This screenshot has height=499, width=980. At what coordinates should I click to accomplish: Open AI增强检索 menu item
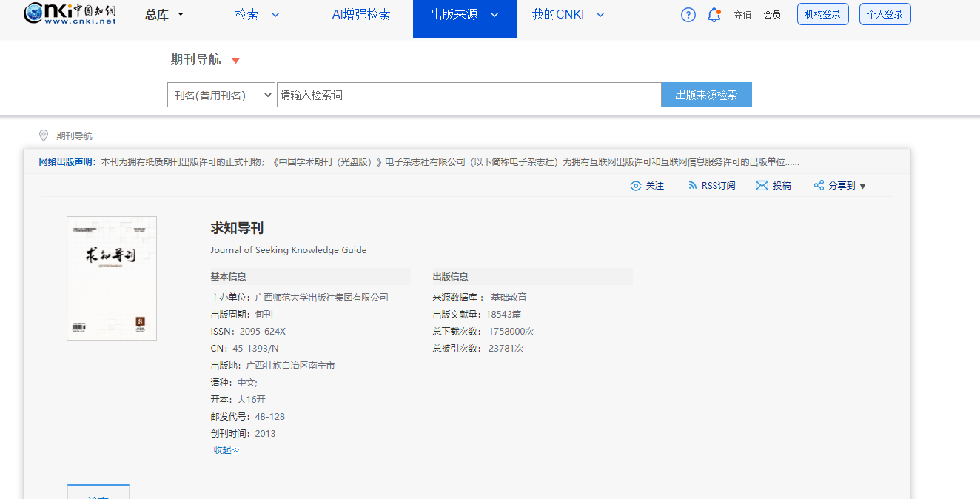click(x=361, y=15)
